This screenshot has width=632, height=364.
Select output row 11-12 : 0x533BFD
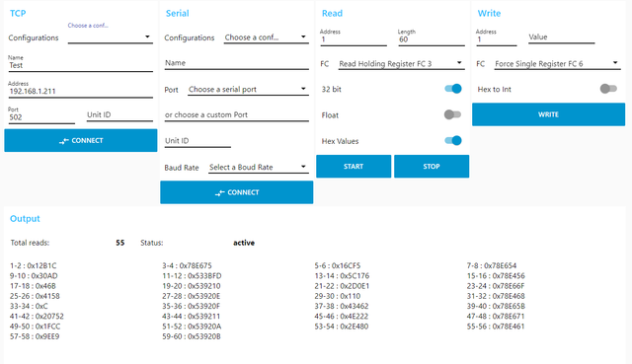[x=192, y=276]
